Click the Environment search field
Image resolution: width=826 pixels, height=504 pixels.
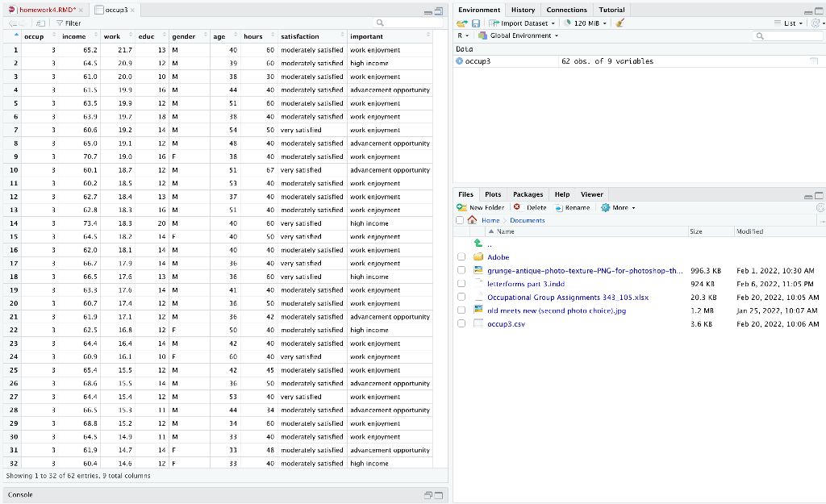[x=786, y=36]
